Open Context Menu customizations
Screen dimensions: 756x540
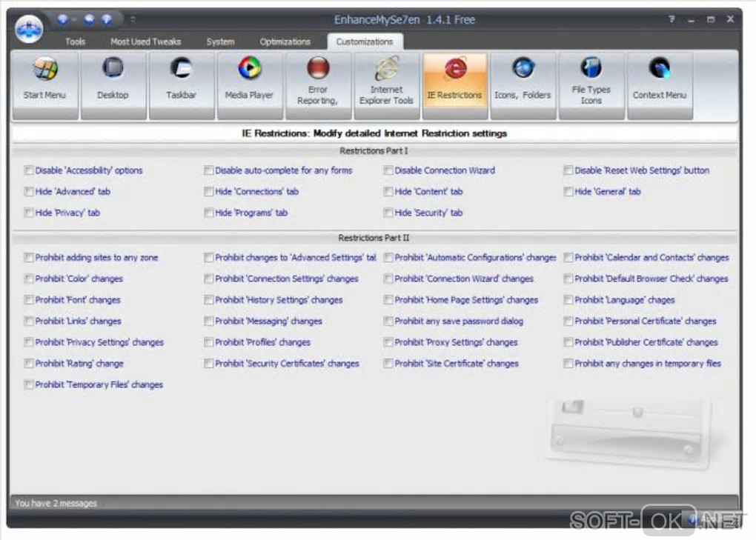(x=660, y=85)
